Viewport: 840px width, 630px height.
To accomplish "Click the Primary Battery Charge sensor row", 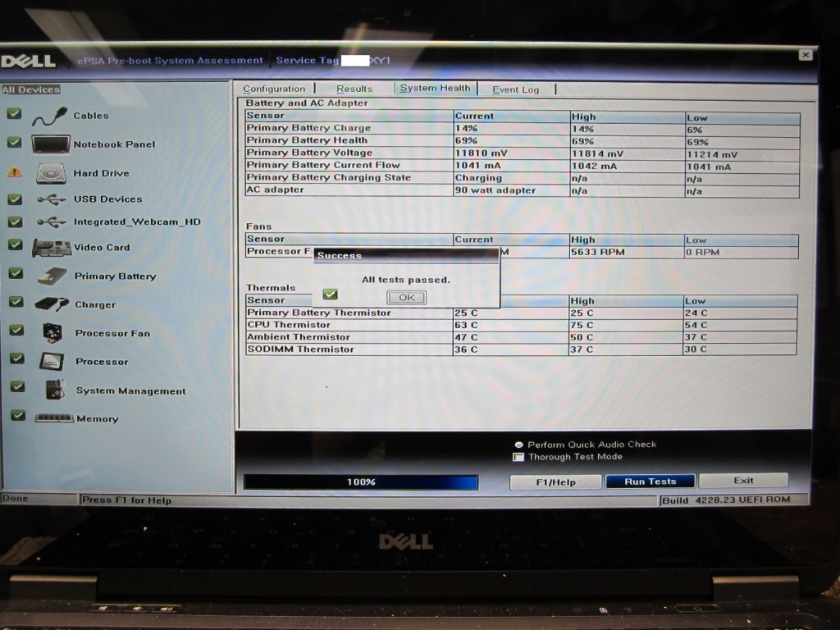I will (x=523, y=129).
